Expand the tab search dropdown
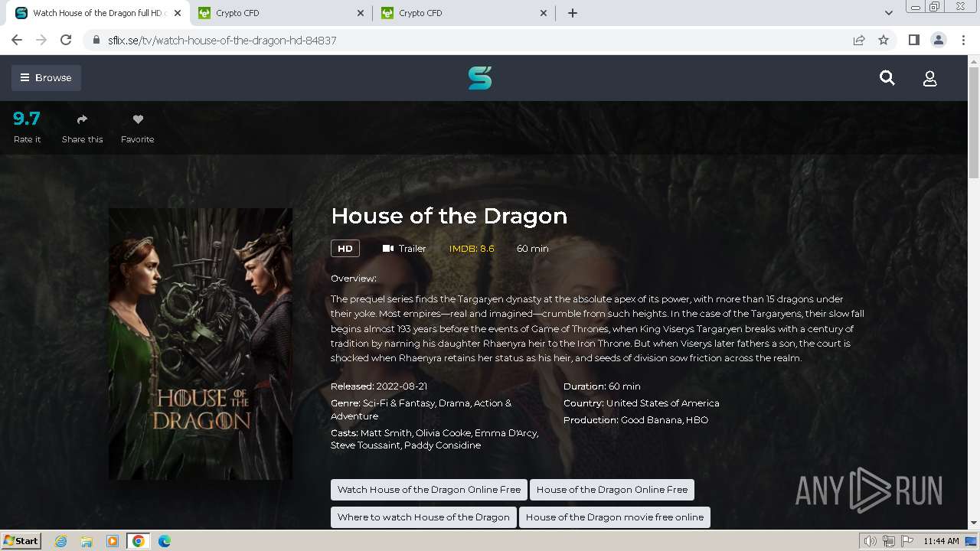 (888, 13)
